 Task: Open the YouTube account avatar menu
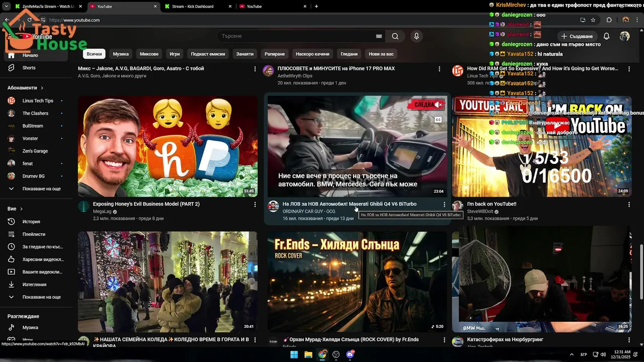pos(624,36)
